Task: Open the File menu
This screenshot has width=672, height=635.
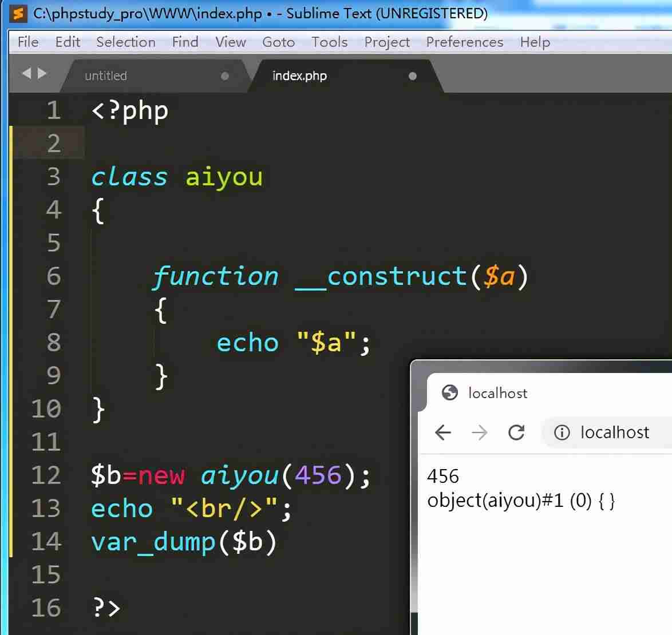Action: [28, 42]
